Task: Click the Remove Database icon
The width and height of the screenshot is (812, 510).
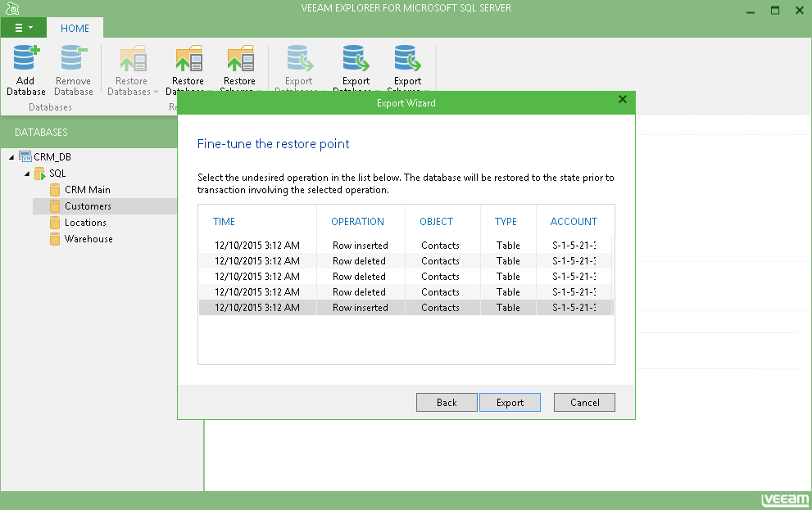Action: [x=74, y=57]
